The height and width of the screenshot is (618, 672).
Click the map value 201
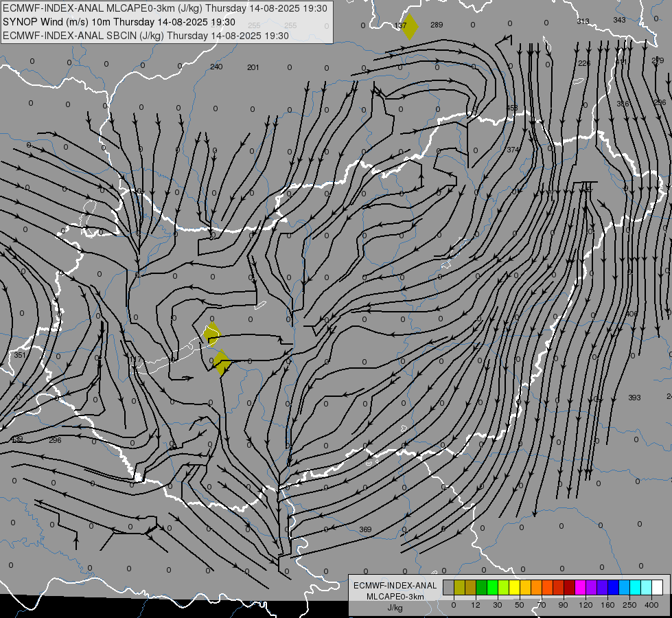coord(253,67)
